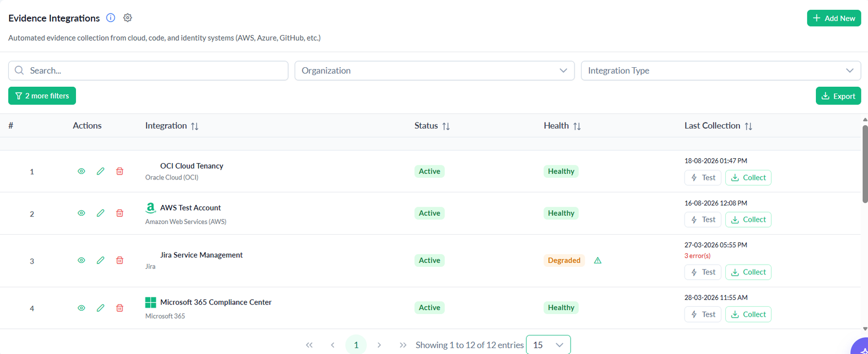
Task: Test the Jira Service Management connection
Action: click(703, 272)
